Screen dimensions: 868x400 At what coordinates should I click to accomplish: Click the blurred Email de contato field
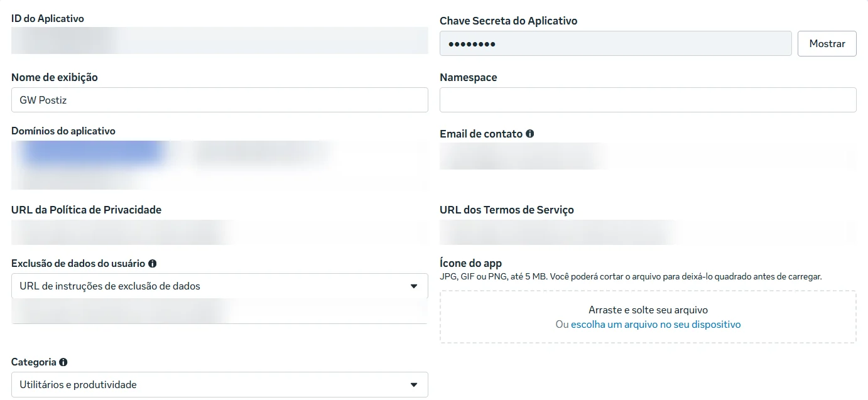coord(648,156)
